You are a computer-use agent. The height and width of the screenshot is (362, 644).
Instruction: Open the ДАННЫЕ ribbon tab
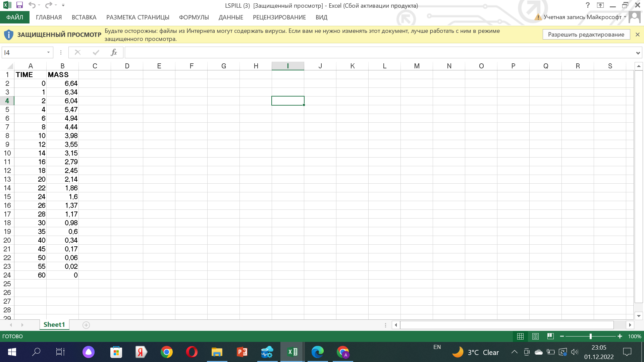tap(231, 17)
